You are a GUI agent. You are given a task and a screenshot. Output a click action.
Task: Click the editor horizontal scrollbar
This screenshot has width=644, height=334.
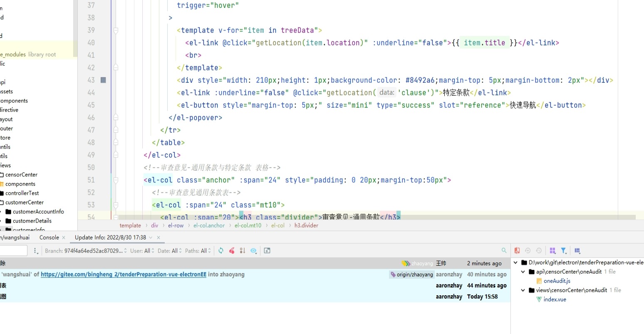pyautogui.click(x=376, y=217)
